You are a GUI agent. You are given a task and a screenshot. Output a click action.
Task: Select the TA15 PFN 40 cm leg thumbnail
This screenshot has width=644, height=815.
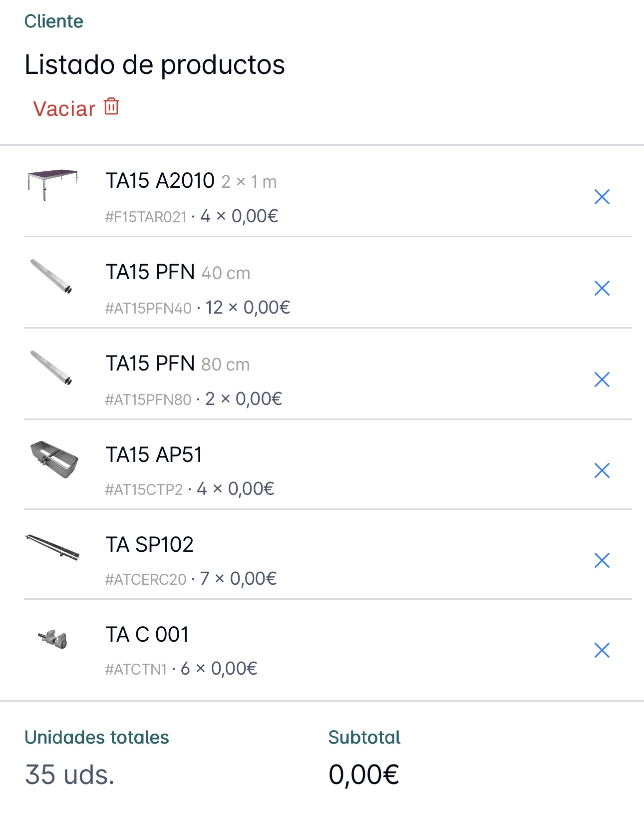click(x=51, y=276)
